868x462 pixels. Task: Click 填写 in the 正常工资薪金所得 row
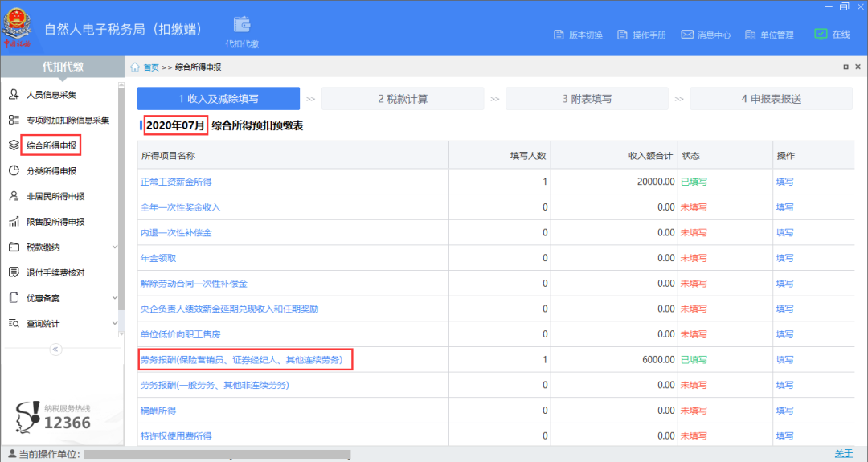(x=785, y=182)
